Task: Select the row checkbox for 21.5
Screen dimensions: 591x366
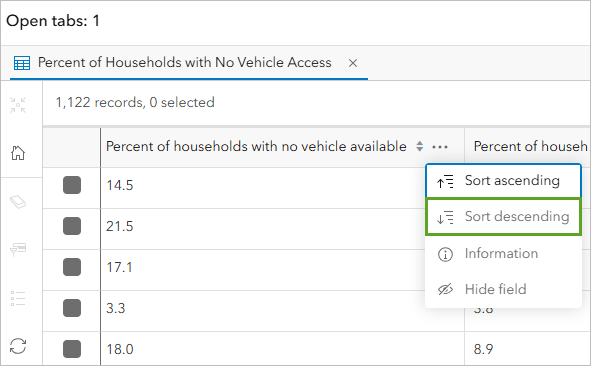Action: [x=72, y=226]
